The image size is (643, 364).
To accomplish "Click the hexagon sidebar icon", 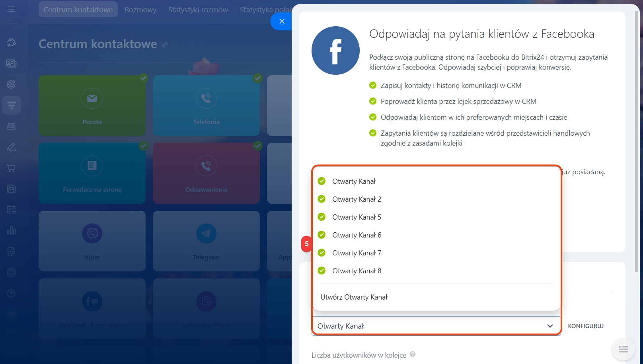I will pyautogui.click(x=11, y=272).
